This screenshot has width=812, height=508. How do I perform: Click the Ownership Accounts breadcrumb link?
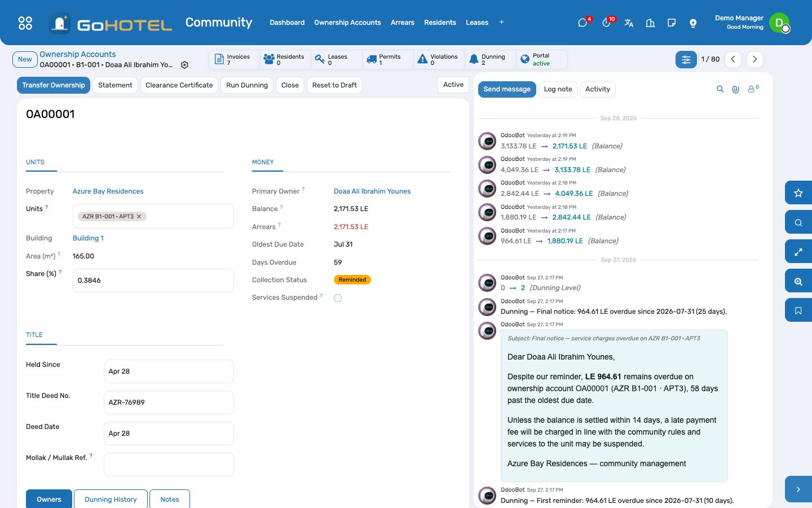[78, 54]
